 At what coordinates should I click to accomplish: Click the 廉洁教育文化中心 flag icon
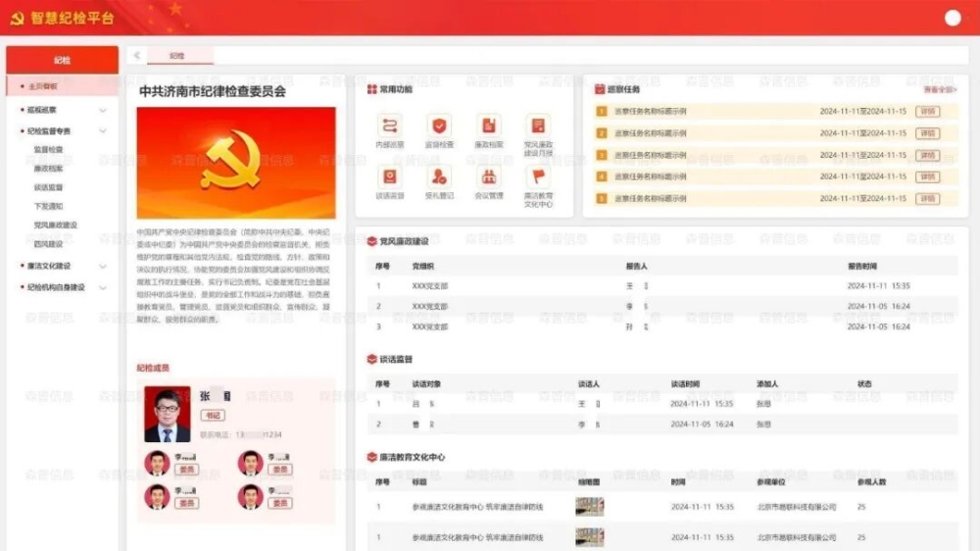(538, 177)
